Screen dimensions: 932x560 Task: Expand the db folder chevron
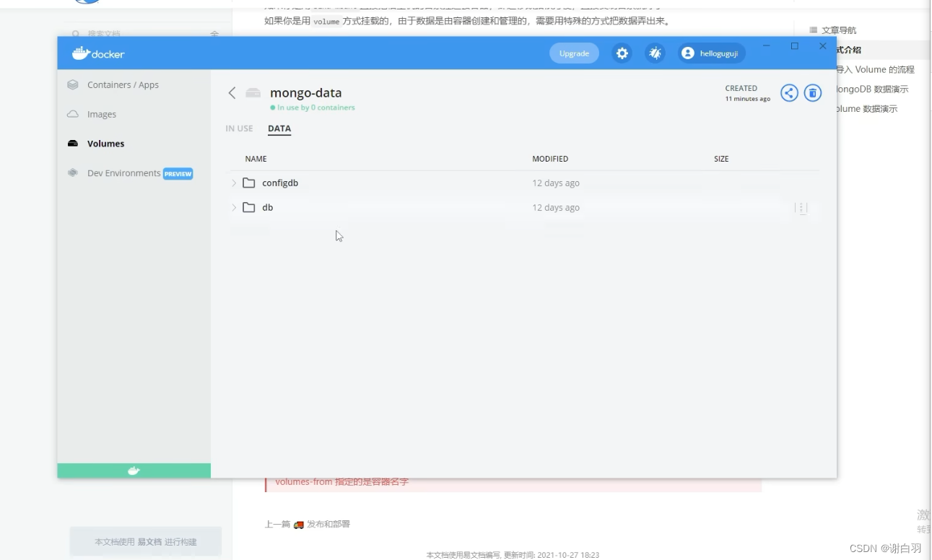click(x=233, y=208)
